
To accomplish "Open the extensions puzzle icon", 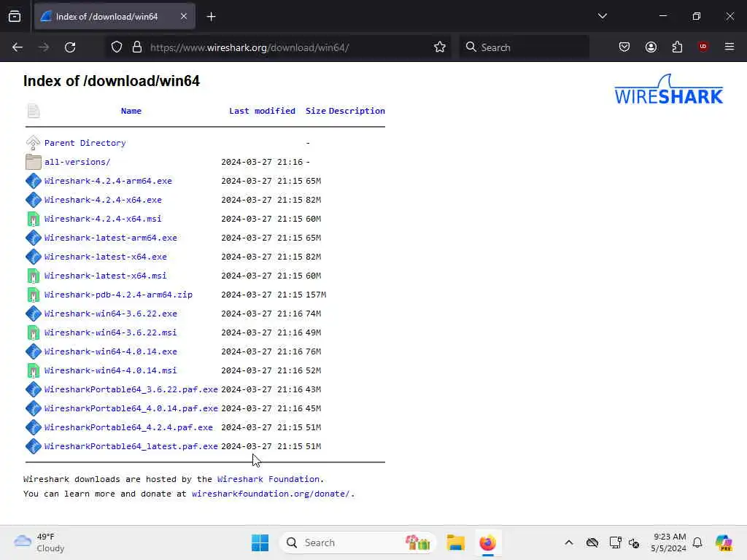I will click(x=677, y=47).
